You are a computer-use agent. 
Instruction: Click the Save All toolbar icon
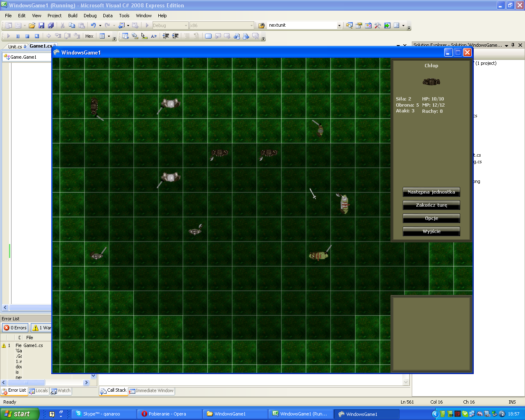51,25
